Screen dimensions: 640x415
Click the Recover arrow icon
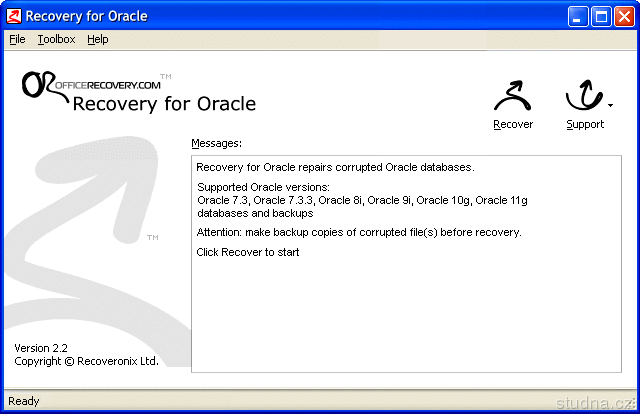[513, 96]
